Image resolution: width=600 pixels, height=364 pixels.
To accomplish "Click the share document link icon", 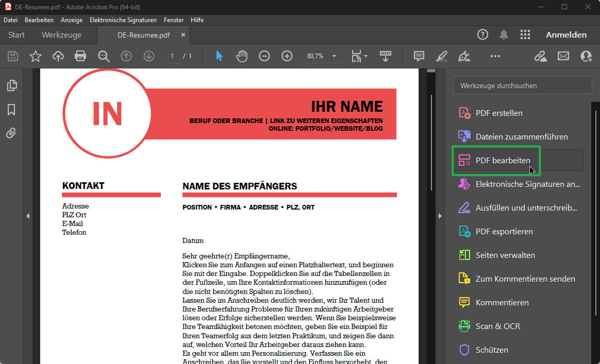I will point(540,56).
